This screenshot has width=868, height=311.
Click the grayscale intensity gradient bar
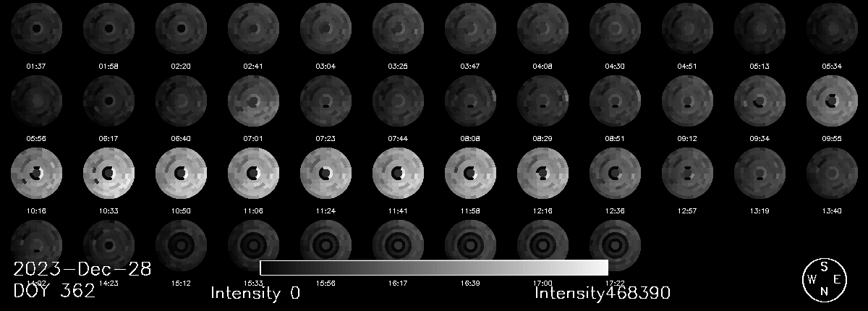click(x=433, y=268)
